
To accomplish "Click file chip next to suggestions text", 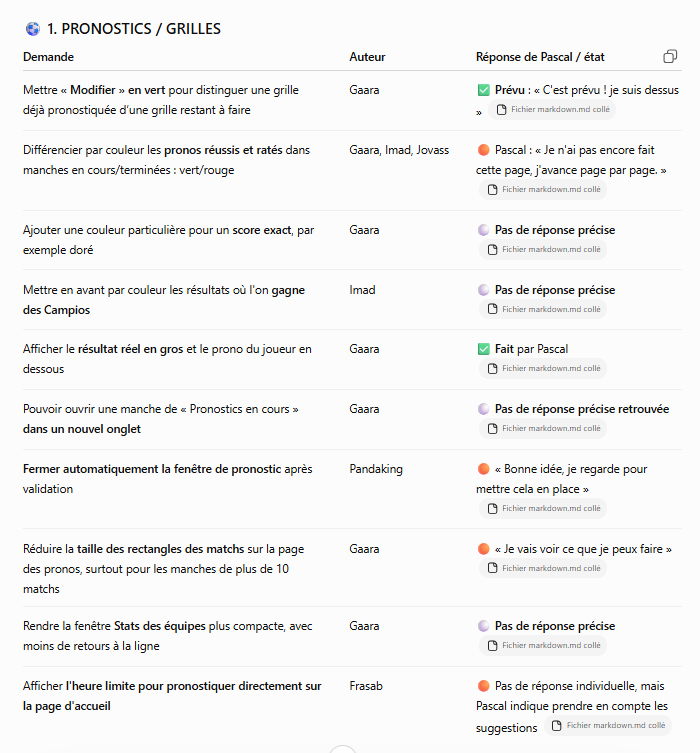I will 608,725.
